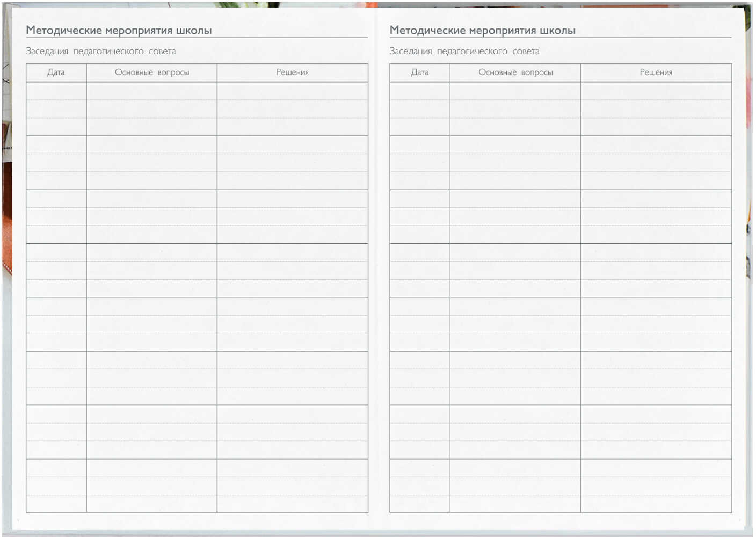Select the left page subtitle "Заседания педагогического совета"
Image resolution: width=756 pixels, height=537 pixels.
click(x=101, y=51)
